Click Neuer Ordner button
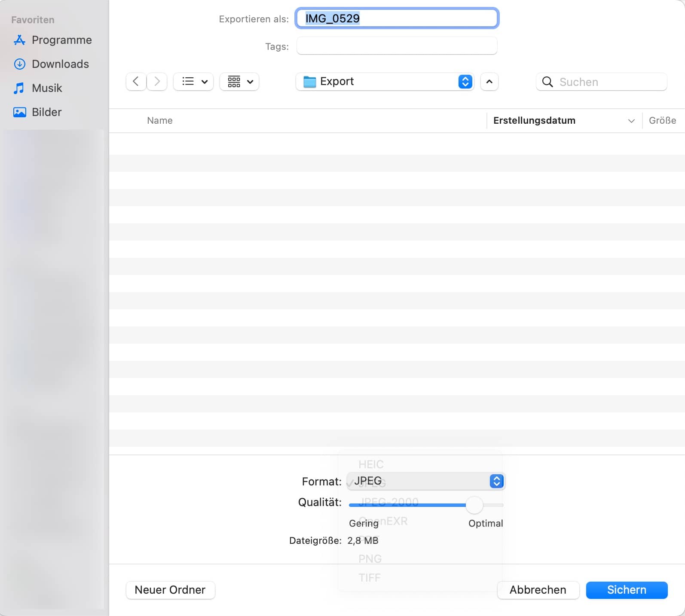The height and width of the screenshot is (616, 685). point(170,590)
